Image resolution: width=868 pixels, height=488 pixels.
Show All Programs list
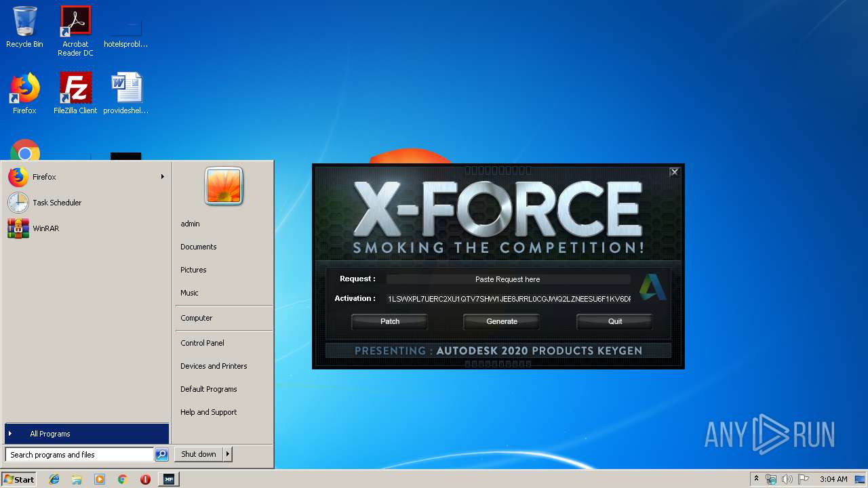(86, 434)
